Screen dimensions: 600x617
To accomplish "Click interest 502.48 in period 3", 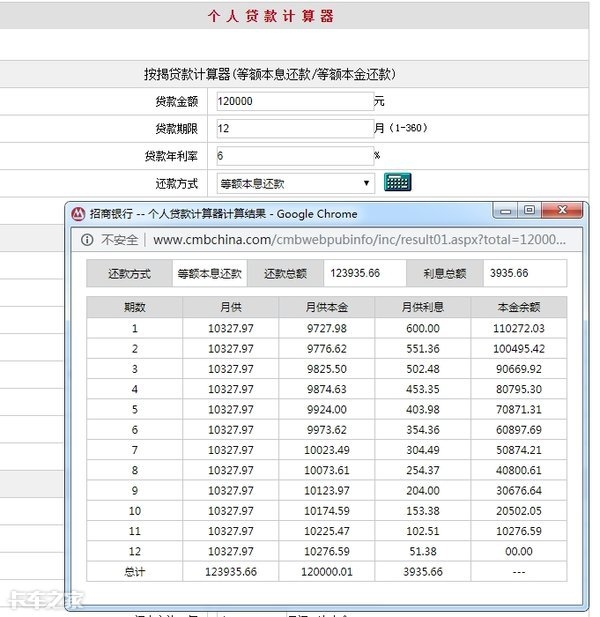I will 423,369.
